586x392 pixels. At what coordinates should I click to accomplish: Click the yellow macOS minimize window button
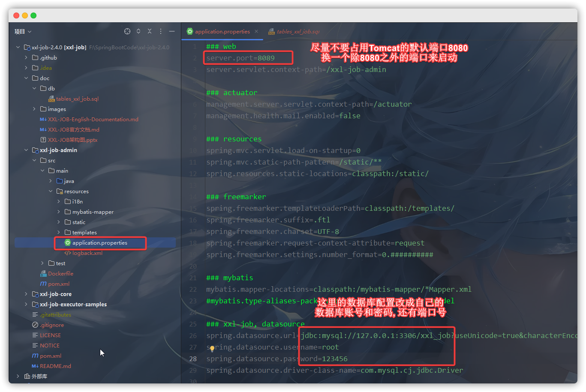pyautogui.click(x=25, y=15)
